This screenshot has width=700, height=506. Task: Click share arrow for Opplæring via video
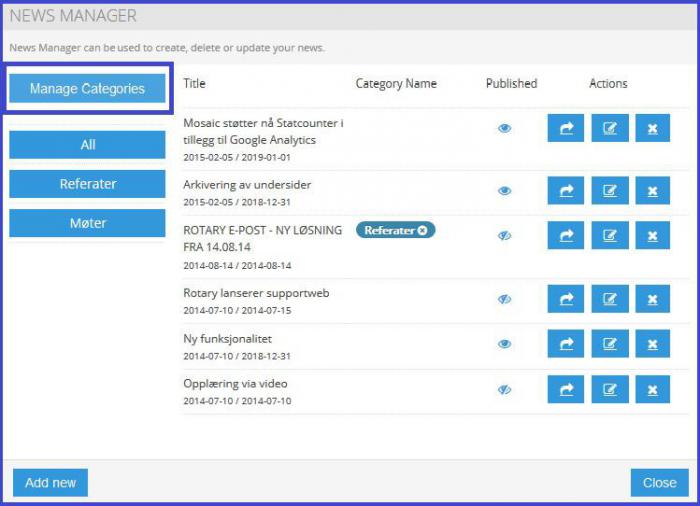pyautogui.click(x=566, y=389)
